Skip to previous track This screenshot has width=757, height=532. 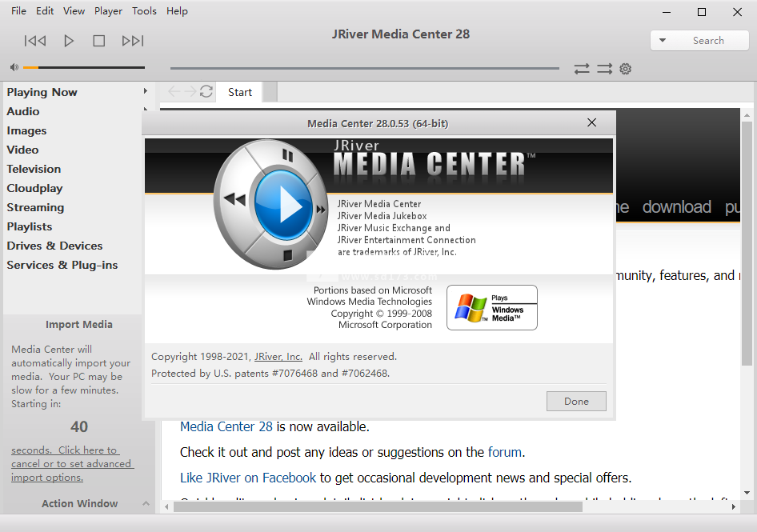click(x=35, y=41)
